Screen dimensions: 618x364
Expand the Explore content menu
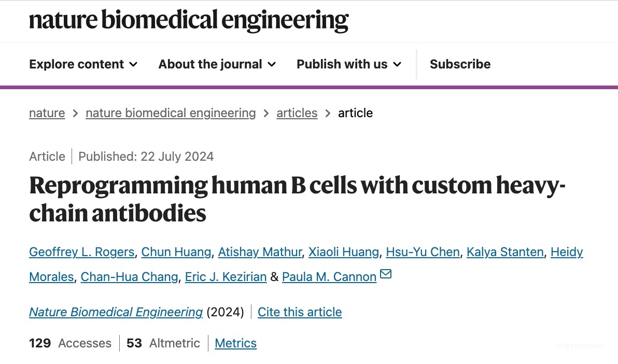tap(83, 64)
